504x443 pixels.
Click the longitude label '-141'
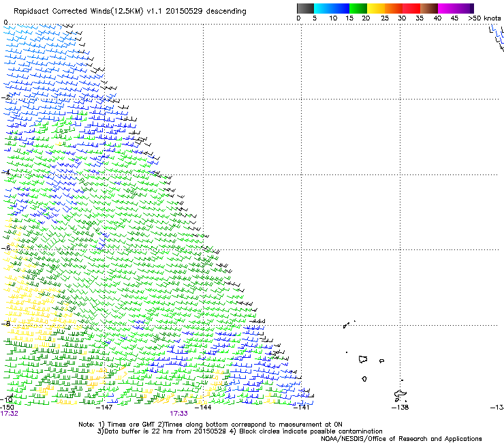pos(301,408)
